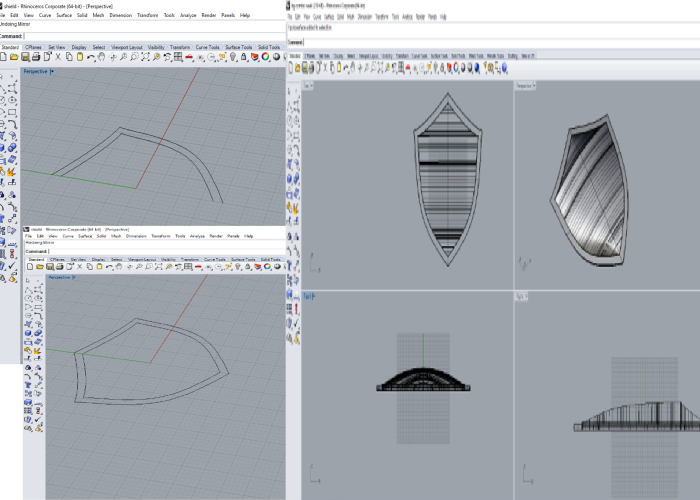This screenshot has width=700, height=500.
Task: Click color wheel icon in right window toolbar
Action: coord(456,68)
